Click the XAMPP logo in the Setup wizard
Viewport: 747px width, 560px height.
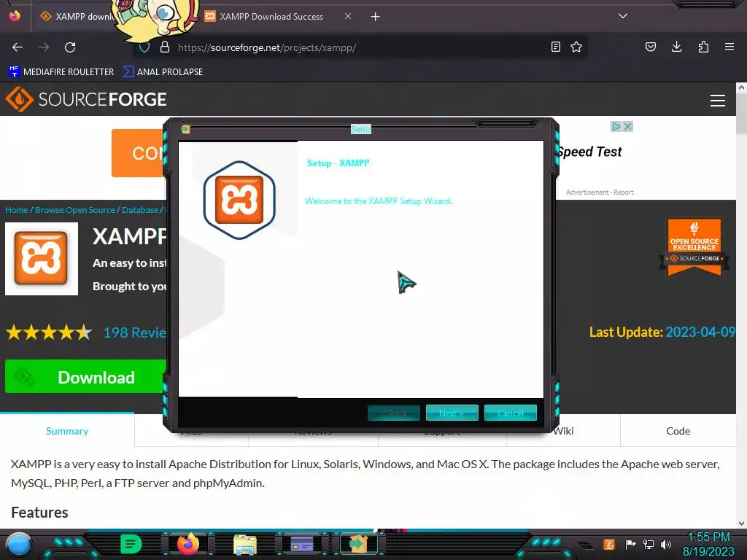[x=239, y=200]
